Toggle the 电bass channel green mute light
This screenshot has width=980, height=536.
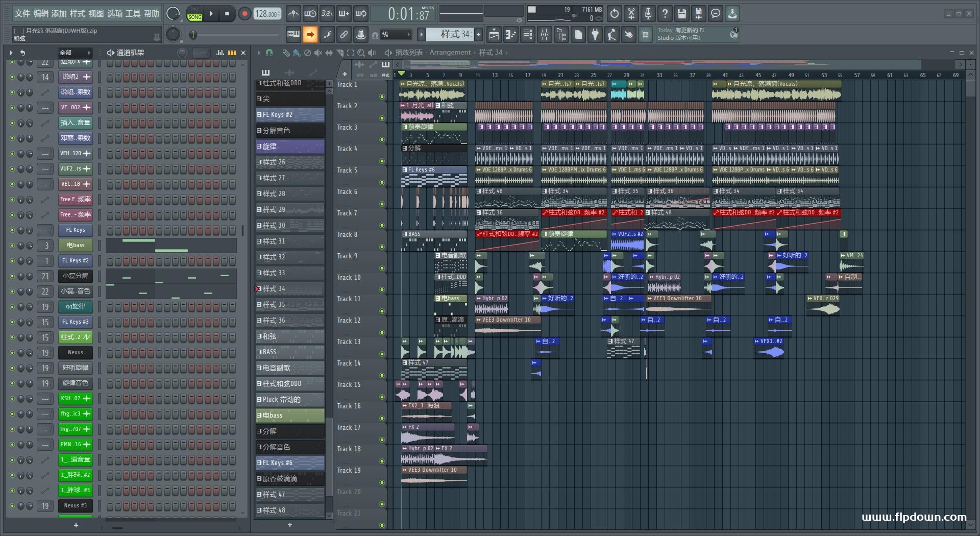coord(12,246)
